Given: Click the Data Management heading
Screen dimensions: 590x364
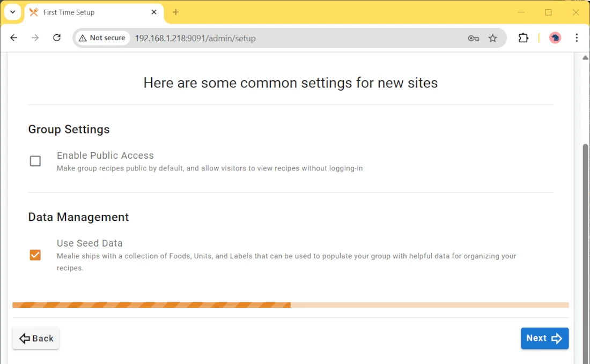Looking at the screenshot, I should 78,217.
